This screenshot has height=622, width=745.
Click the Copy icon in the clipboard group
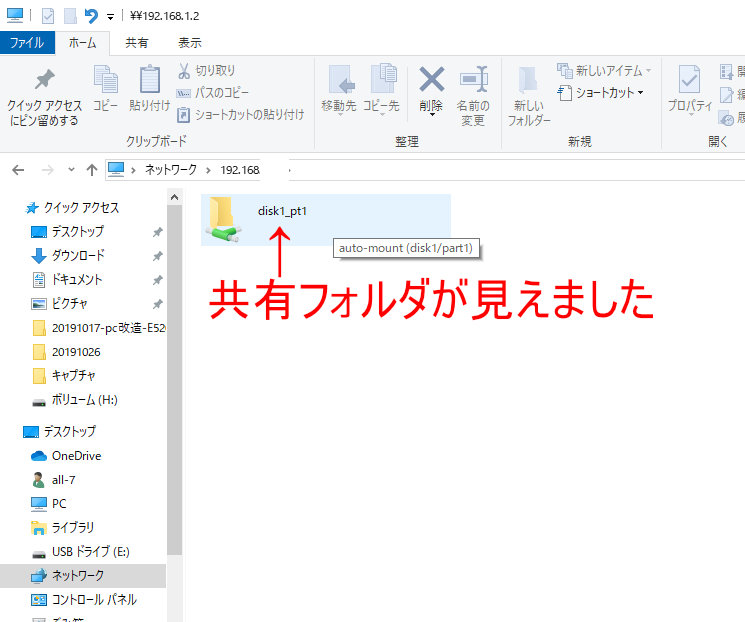105,80
